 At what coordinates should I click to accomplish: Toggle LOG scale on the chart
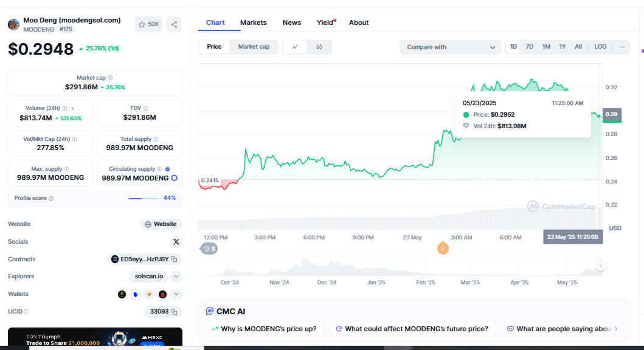[x=600, y=47]
